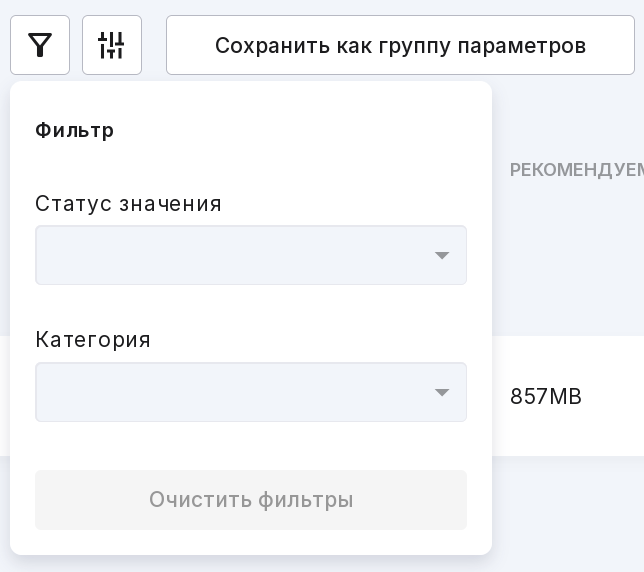Screen dimensions: 644x572
Task: Click the Статус значения label
Action: pyautogui.click(x=128, y=204)
